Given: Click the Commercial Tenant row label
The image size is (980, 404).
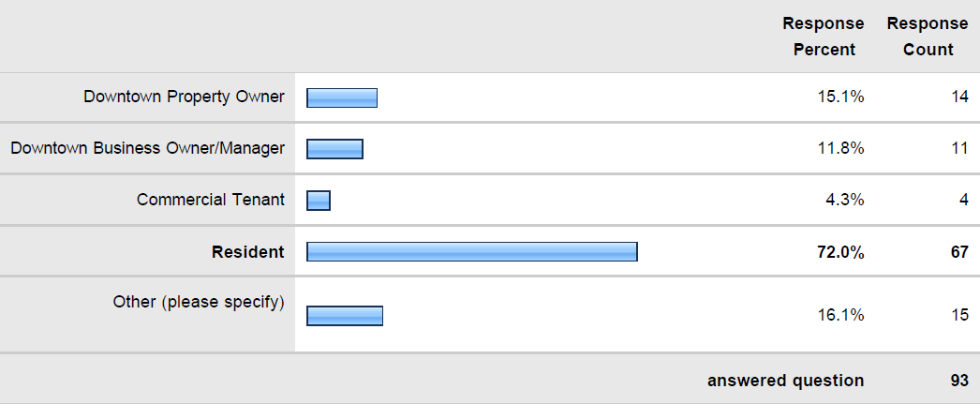Looking at the screenshot, I should (x=211, y=200).
